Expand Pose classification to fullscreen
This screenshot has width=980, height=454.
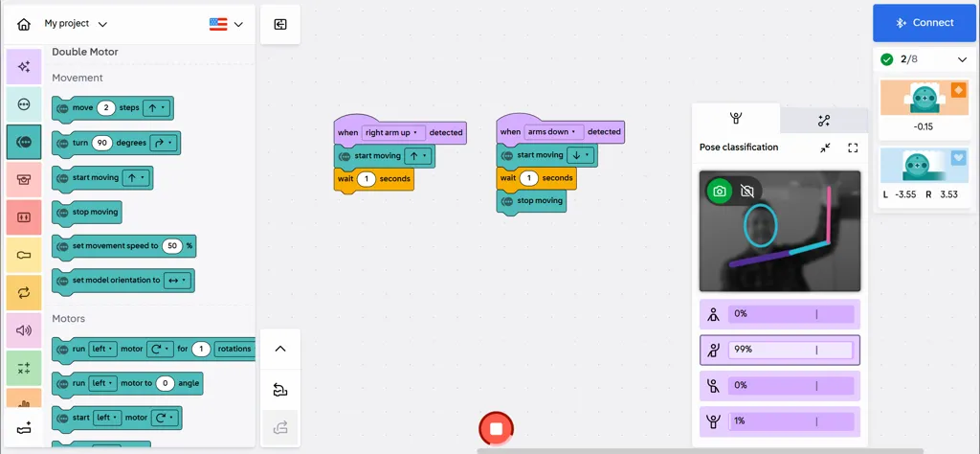point(853,148)
